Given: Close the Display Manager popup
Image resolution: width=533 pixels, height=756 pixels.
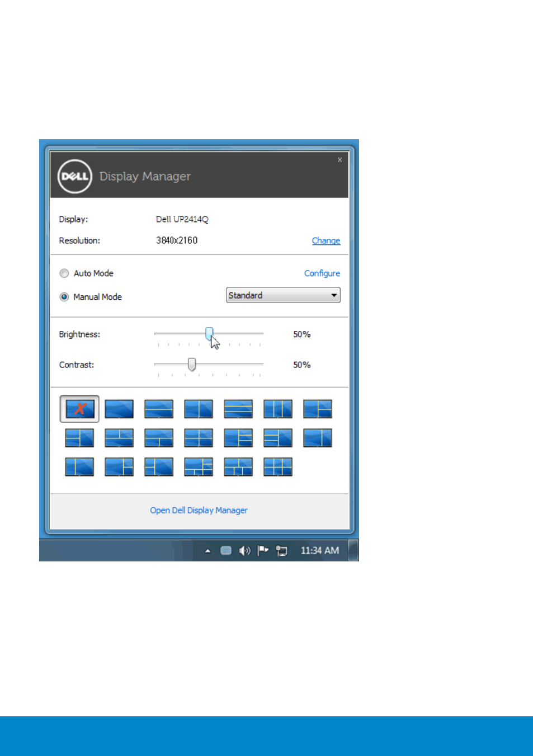Looking at the screenshot, I should 339,160.
